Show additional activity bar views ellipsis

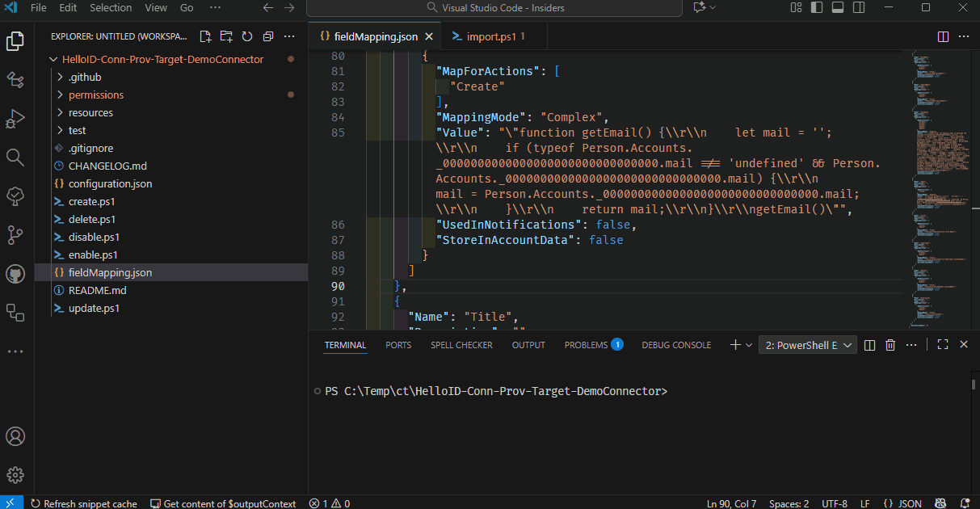coord(15,351)
